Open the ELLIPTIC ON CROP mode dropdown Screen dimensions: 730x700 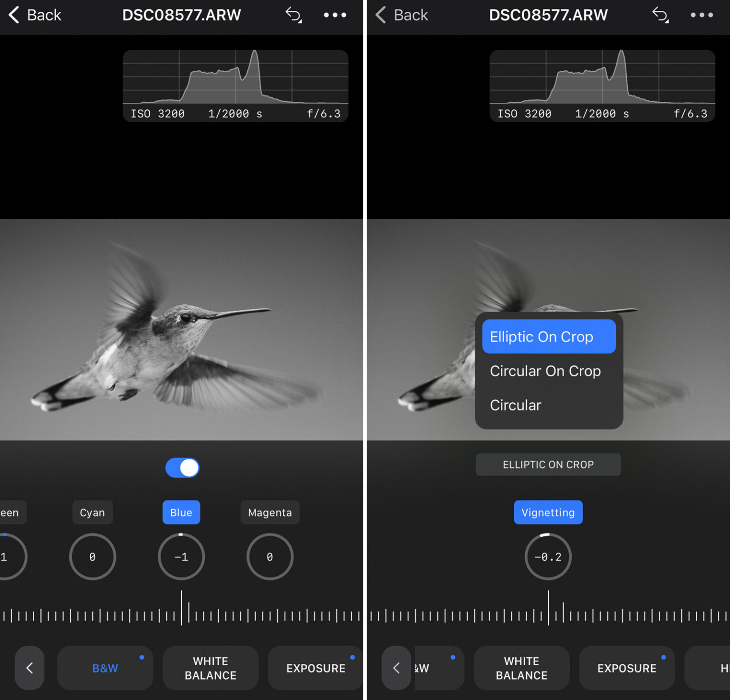pos(548,465)
